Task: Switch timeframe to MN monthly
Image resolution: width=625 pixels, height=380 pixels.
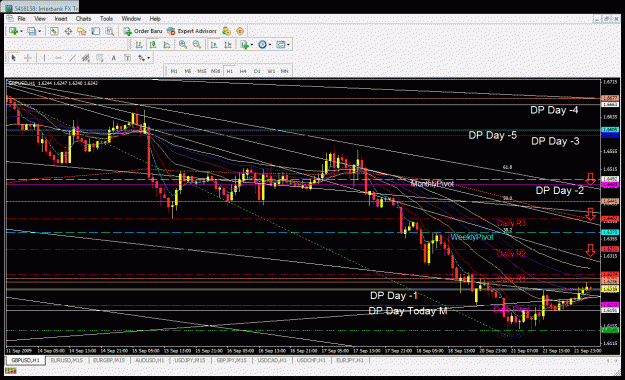Action: [x=285, y=71]
